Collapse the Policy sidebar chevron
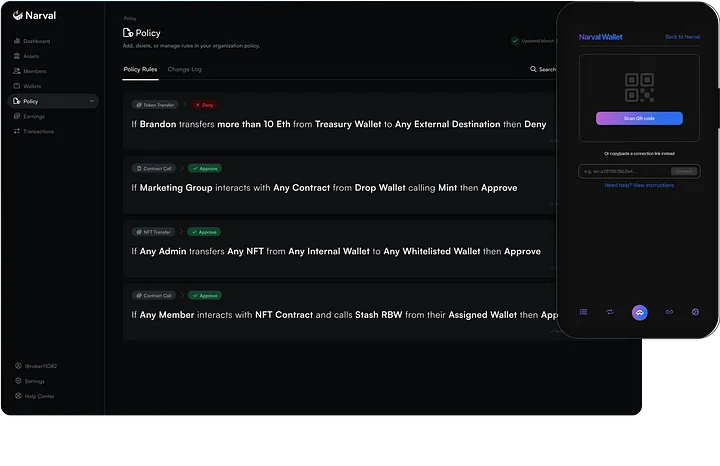 coord(91,101)
